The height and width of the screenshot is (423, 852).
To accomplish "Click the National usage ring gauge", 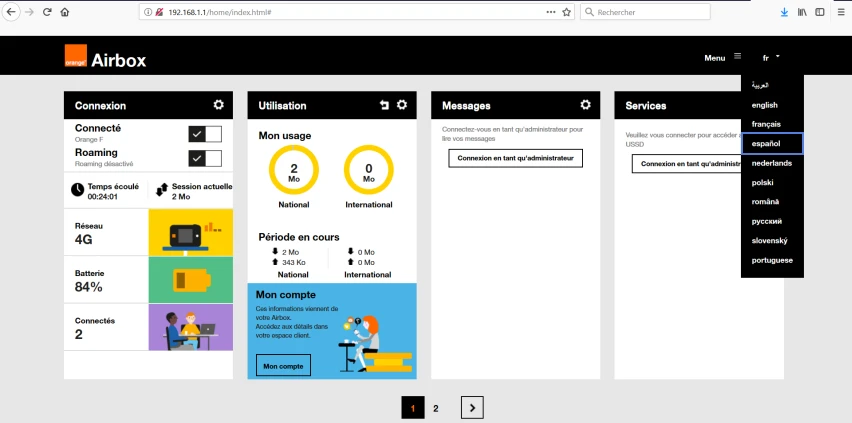I will click(293, 170).
